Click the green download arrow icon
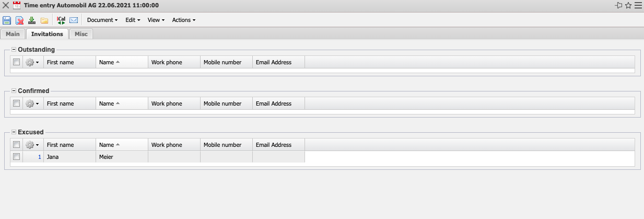The width and height of the screenshot is (644, 219). 32,20
